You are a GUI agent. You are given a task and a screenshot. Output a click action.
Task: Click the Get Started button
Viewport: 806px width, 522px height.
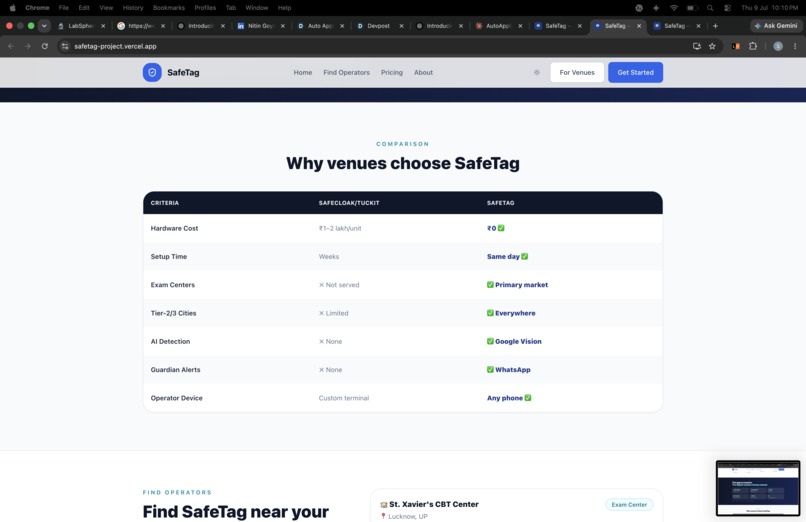(635, 72)
